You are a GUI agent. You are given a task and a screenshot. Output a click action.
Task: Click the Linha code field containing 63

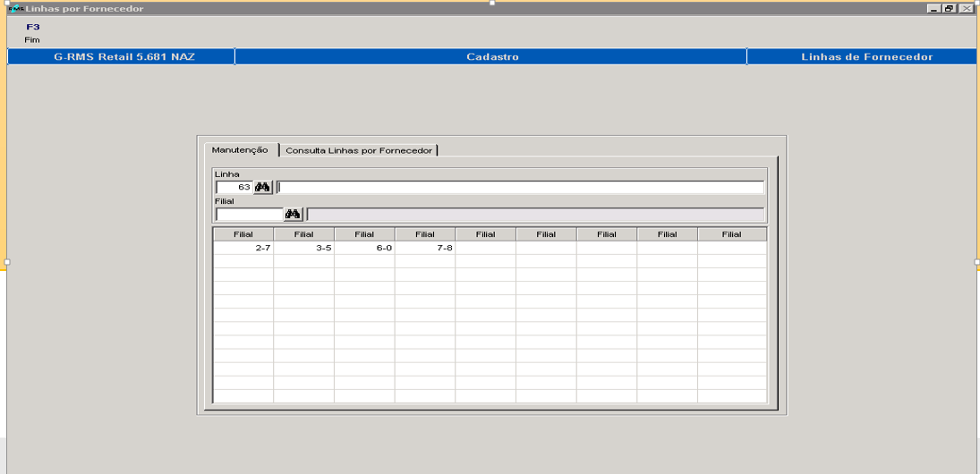pyautogui.click(x=234, y=187)
